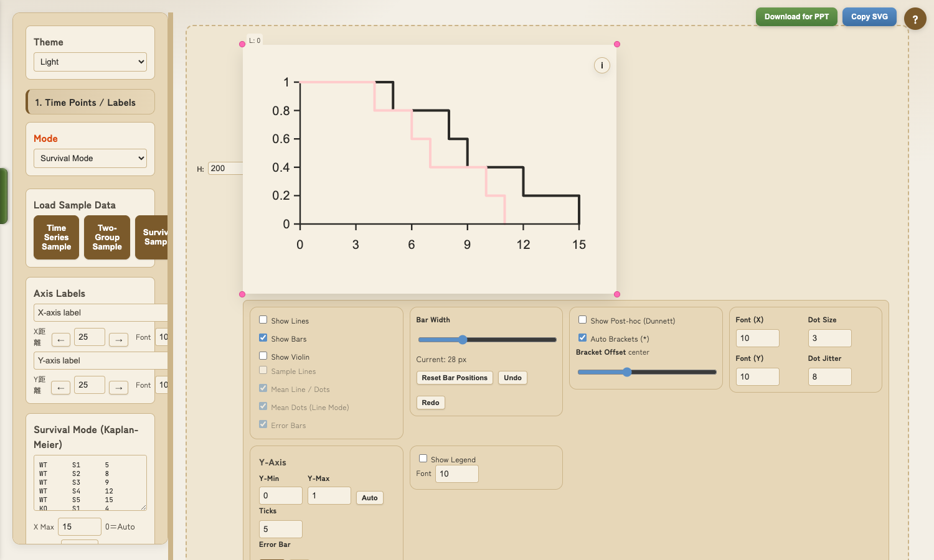934x560 pixels.
Task: Enable the Show Lines checkbox
Action: [263, 320]
